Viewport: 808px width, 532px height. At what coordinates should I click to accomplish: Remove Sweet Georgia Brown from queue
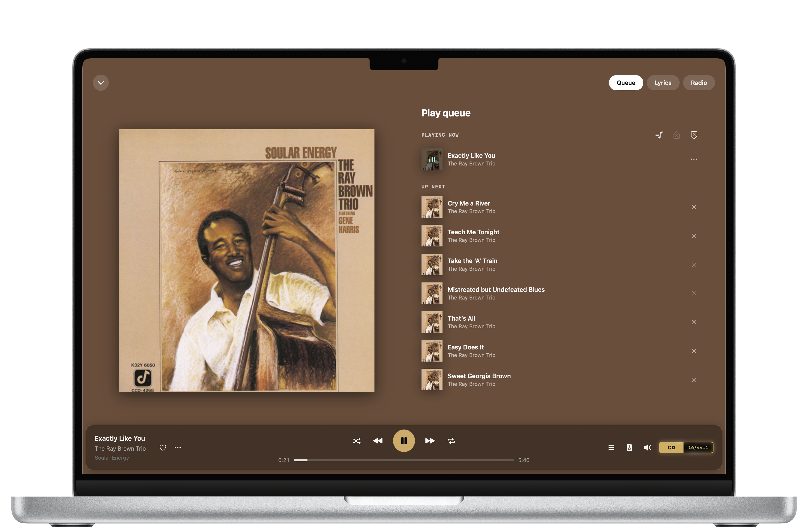694,380
